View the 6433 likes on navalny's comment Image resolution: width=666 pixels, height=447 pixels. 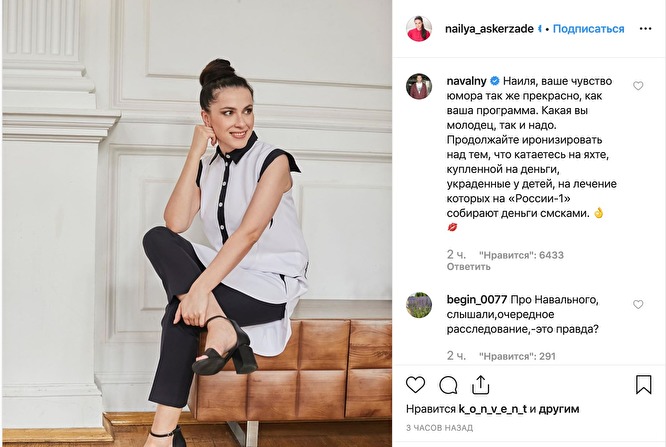point(521,255)
